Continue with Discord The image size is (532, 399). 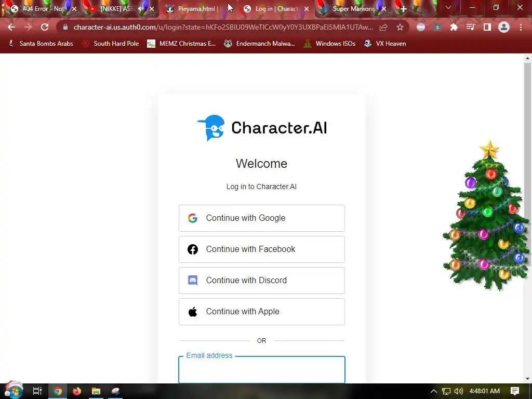tap(262, 281)
